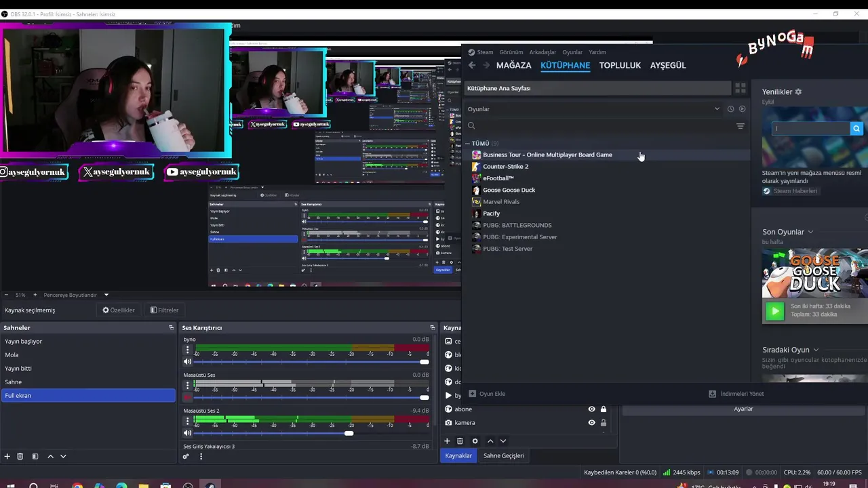
Task: Move scene up with Sahneler up arrow
Action: (50, 457)
